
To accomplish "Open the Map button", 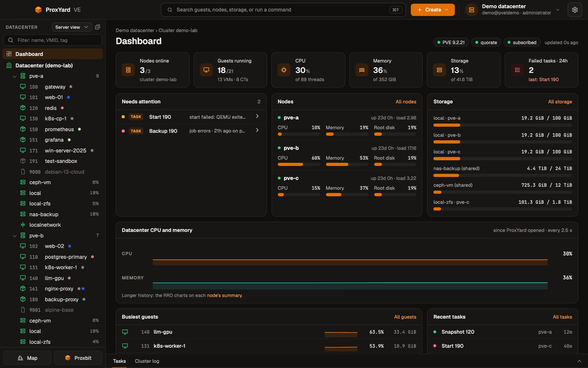I will 27,358.
